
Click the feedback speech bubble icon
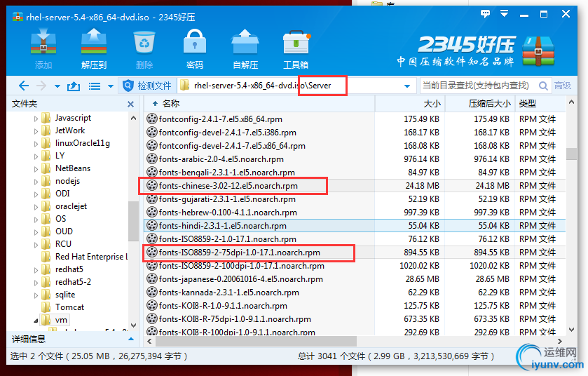[x=485, y=14]
